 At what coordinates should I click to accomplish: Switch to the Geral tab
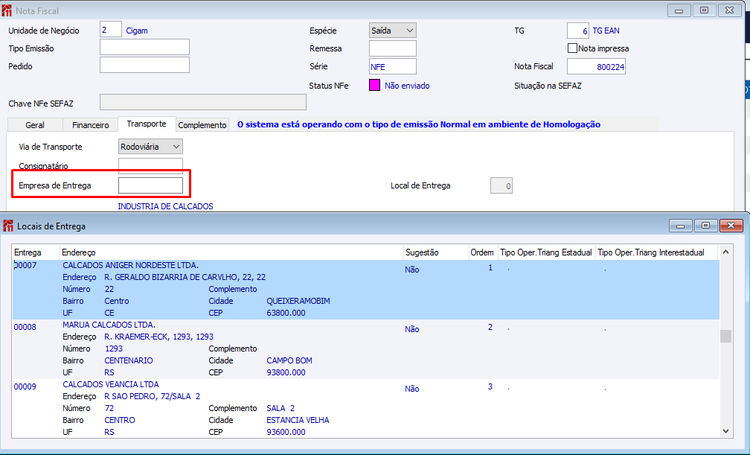tap(35, 125)
